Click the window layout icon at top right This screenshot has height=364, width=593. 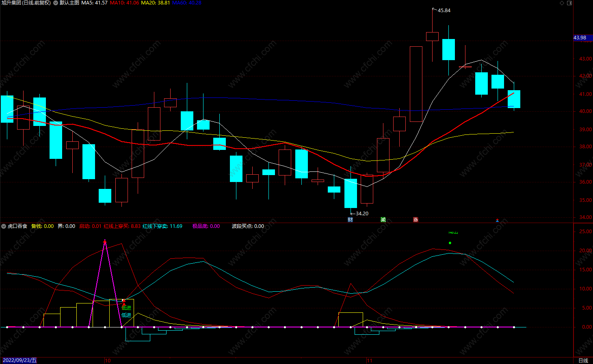[x=569, y=3]
